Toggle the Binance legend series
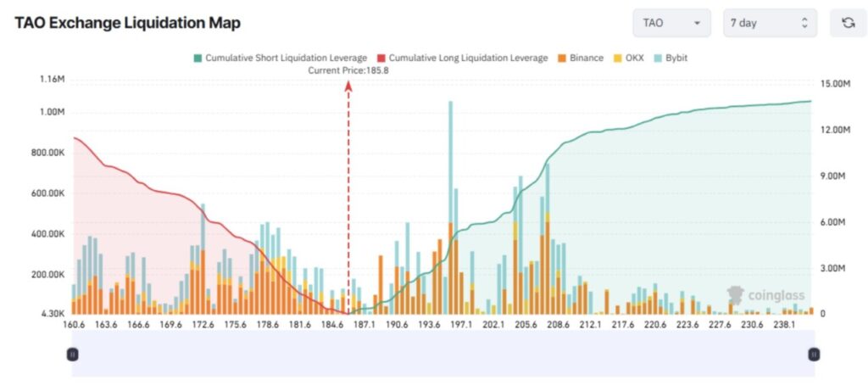The image size is (868, 391). pos(587,58)
